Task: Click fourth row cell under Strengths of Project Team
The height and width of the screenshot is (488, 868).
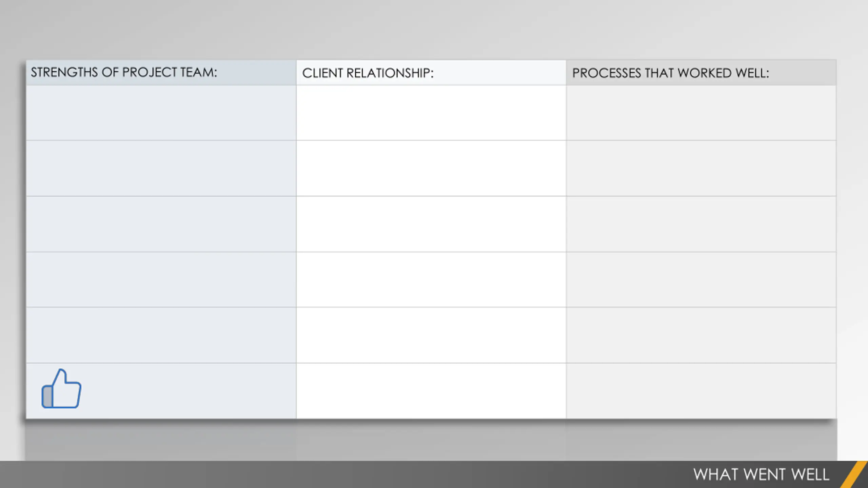Action: pyautogui.click(x=161, y=280)
